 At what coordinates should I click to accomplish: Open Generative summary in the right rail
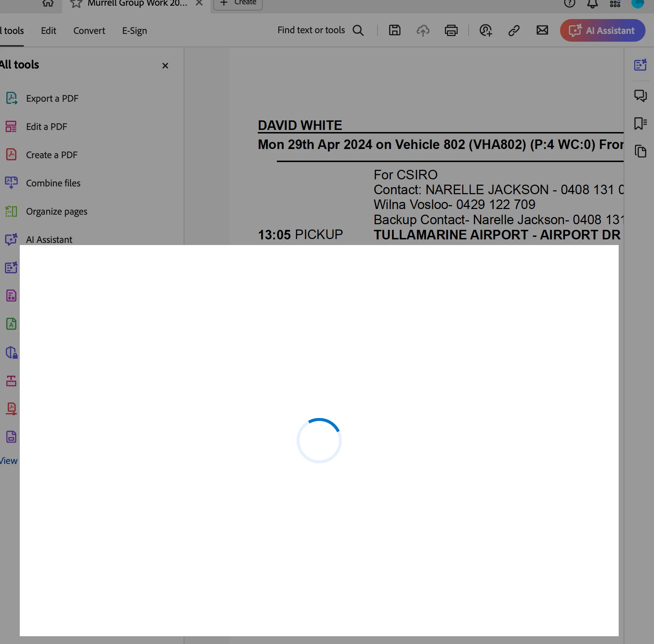[x=640, y=65]
